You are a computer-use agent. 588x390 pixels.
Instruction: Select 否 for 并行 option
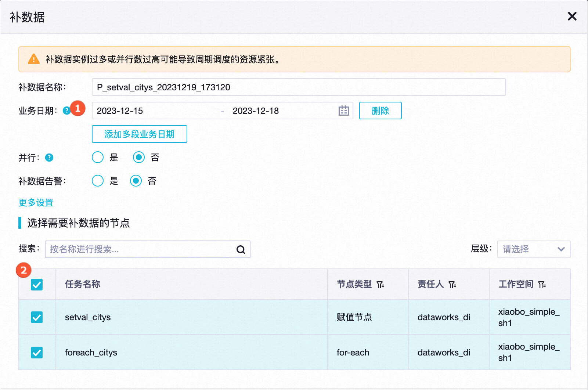point(139,158)
